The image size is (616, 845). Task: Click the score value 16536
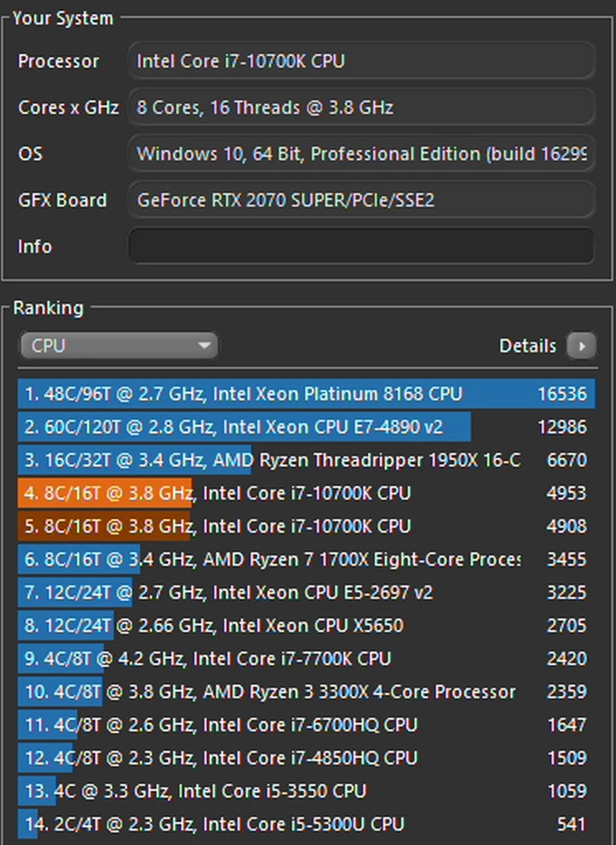click(562, 394)
